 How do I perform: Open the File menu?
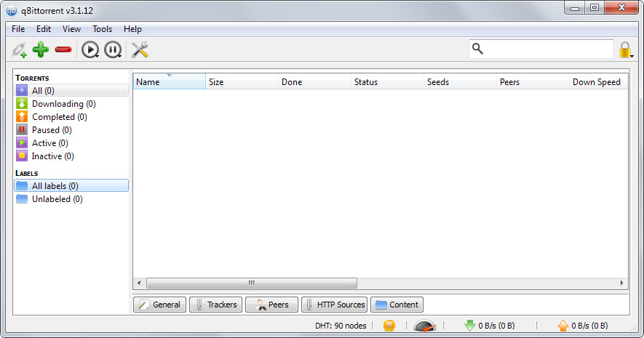(18, 29)
